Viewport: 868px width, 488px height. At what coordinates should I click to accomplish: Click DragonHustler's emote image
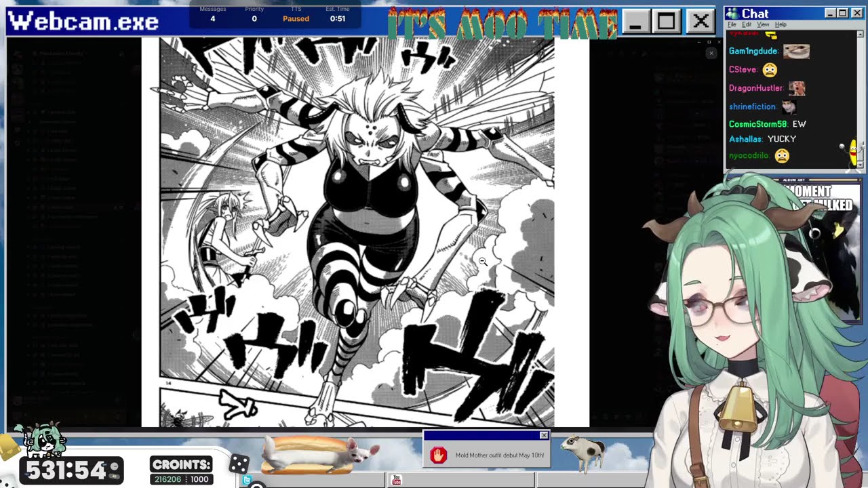[797, 88]
